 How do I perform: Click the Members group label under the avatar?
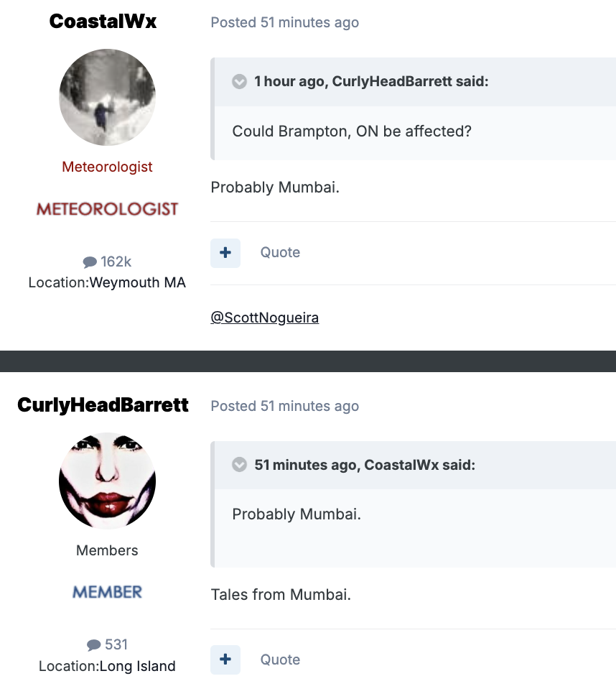(x=107, y=550)
